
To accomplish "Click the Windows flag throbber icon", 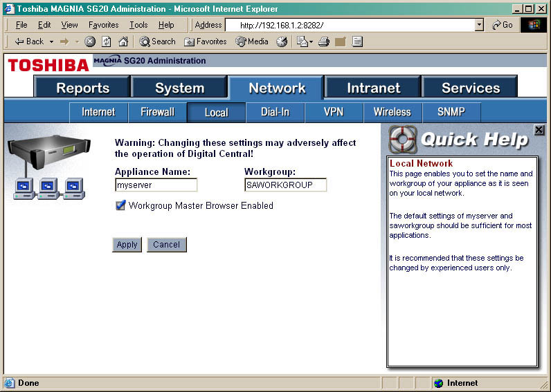I will tap(533, 25).
